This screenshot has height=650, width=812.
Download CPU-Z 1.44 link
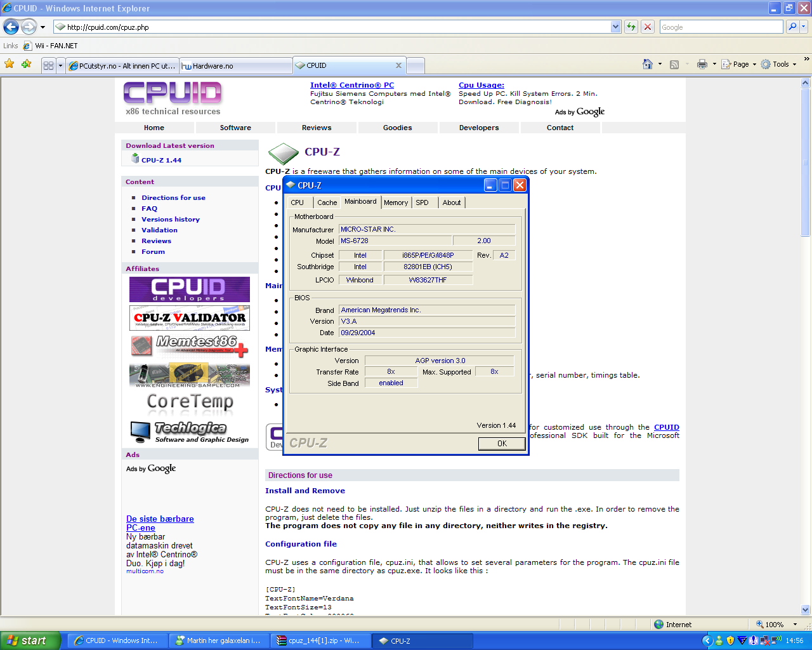point(161,160)
